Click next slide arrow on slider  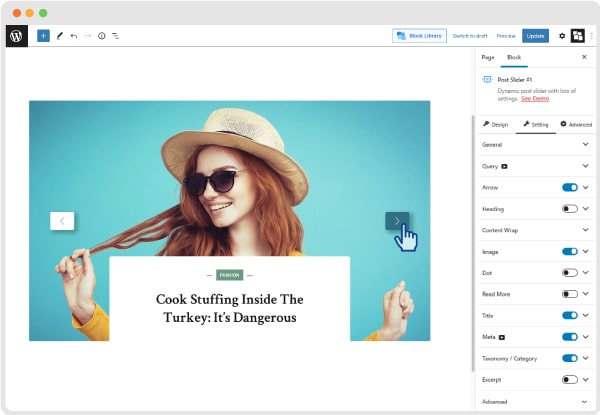tap(397, 220)
